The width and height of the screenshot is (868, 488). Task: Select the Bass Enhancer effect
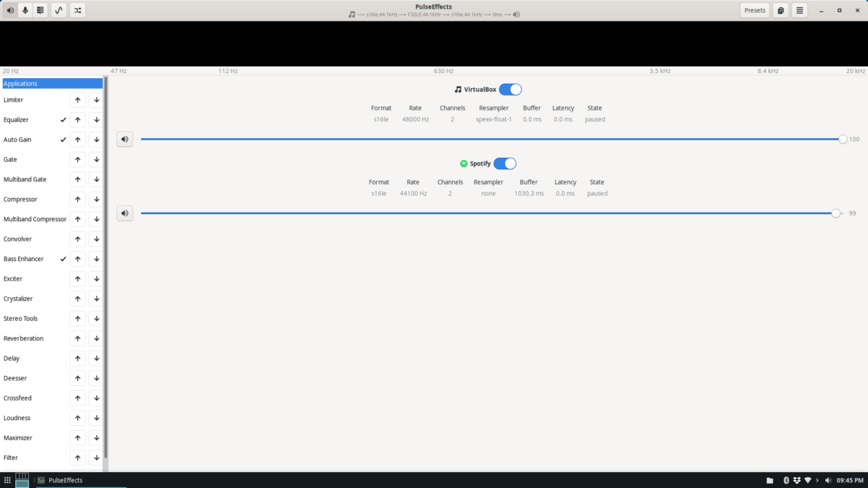coord(23,258)
